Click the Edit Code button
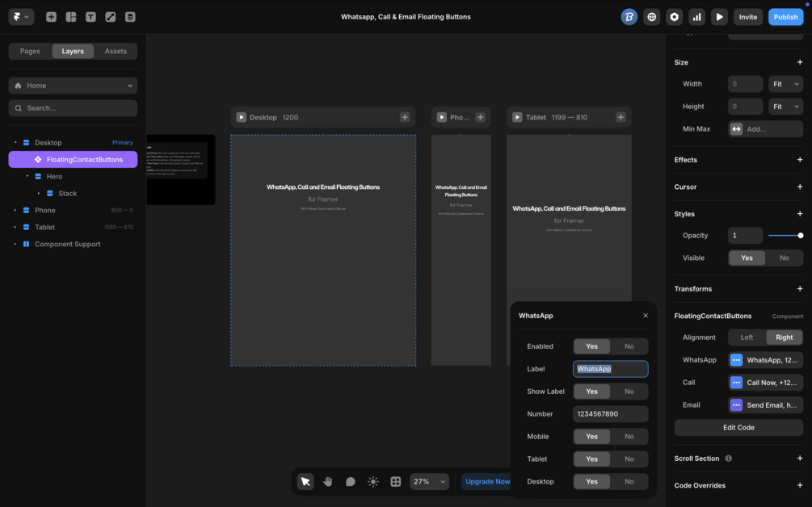This screenshot has height=507, width=812. [x=738, y=428]
